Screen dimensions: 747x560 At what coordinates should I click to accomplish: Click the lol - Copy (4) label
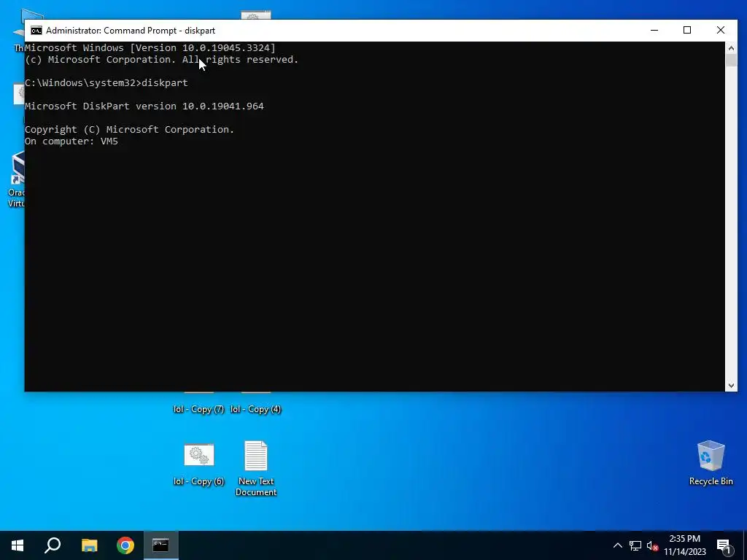point(256,409)
